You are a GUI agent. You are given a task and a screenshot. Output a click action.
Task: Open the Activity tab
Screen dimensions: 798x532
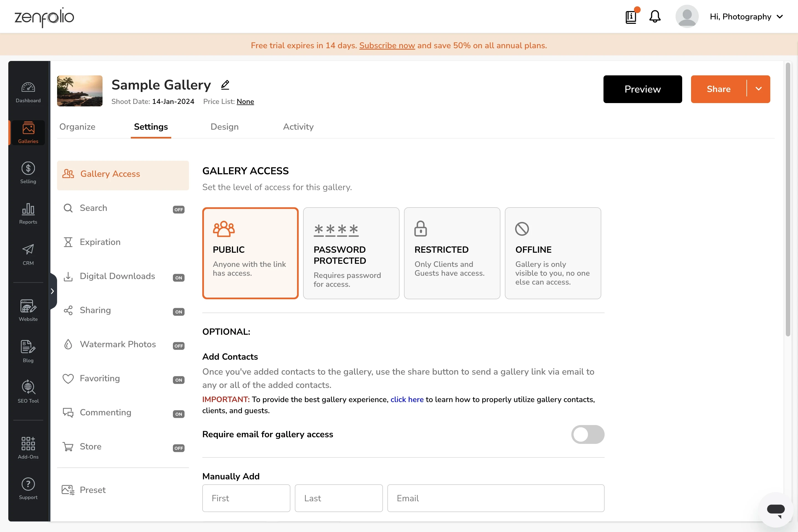click(x=298, y=127)
